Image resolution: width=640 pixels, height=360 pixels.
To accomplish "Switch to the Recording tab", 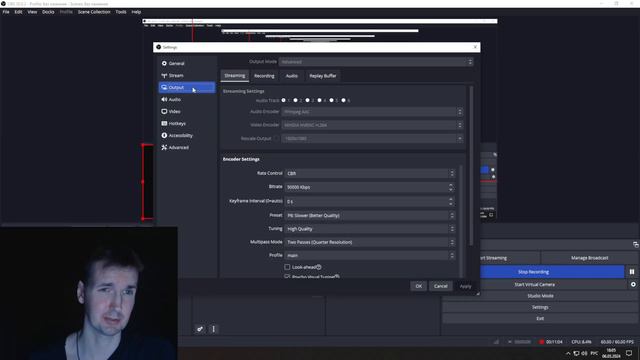I will 264,76.
